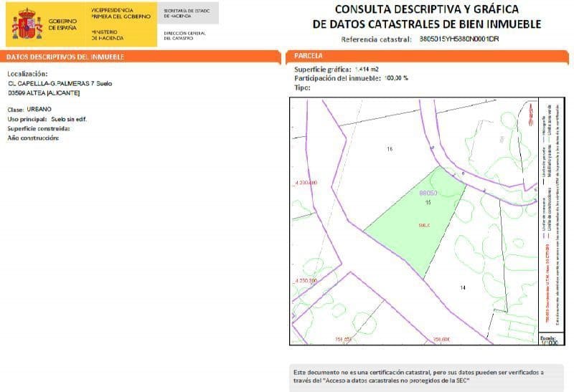This screenshot has width=574, height=392.
Task: Click the 'URBANO' class value
Action: point(39,110)
